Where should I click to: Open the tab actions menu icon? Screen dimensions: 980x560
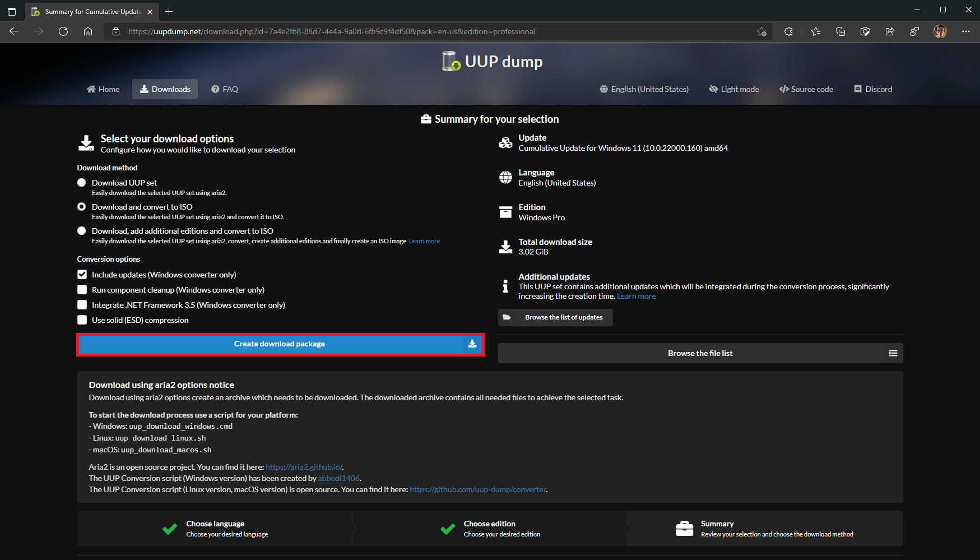pos(12,11)
